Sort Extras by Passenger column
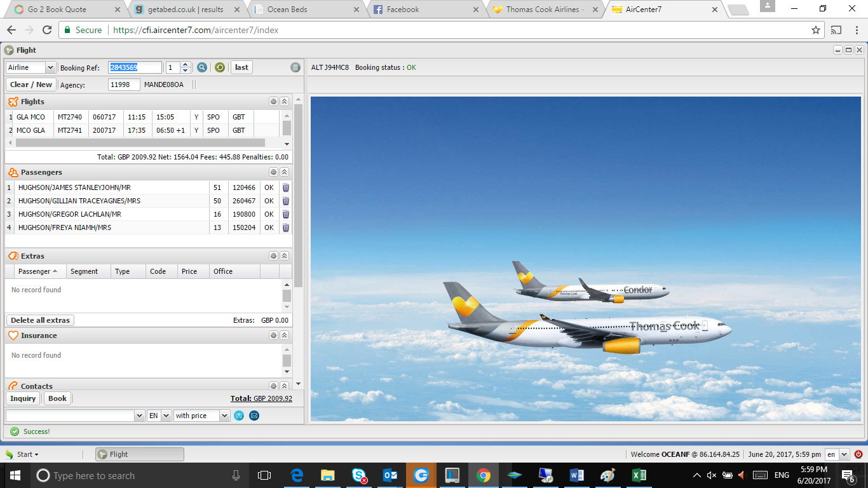This screenshot has height=488, width=868. click(x=39, y=271)
